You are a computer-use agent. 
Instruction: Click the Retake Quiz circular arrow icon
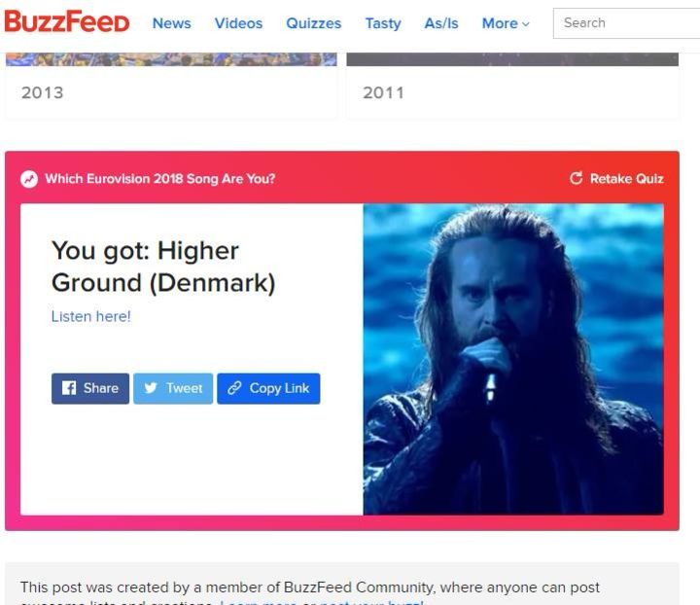(576, 178)
